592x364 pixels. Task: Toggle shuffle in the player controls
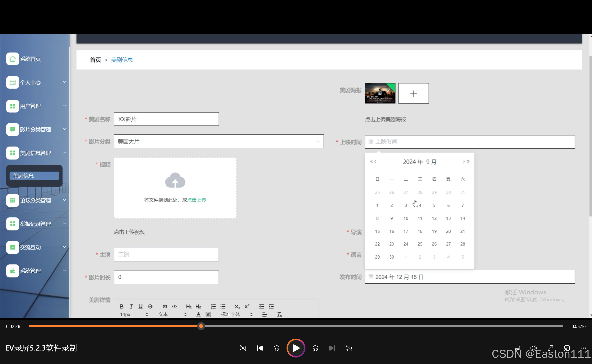tap(243, 348)
